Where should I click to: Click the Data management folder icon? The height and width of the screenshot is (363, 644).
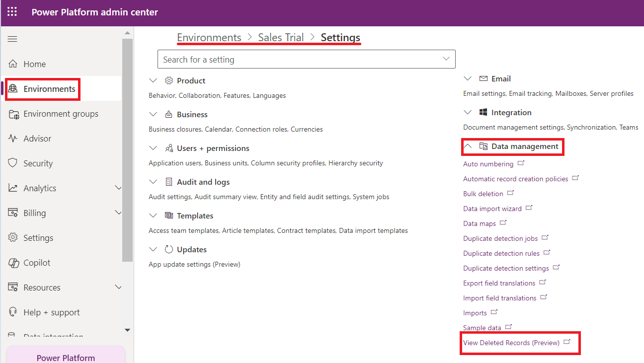(x=483, y=146)
